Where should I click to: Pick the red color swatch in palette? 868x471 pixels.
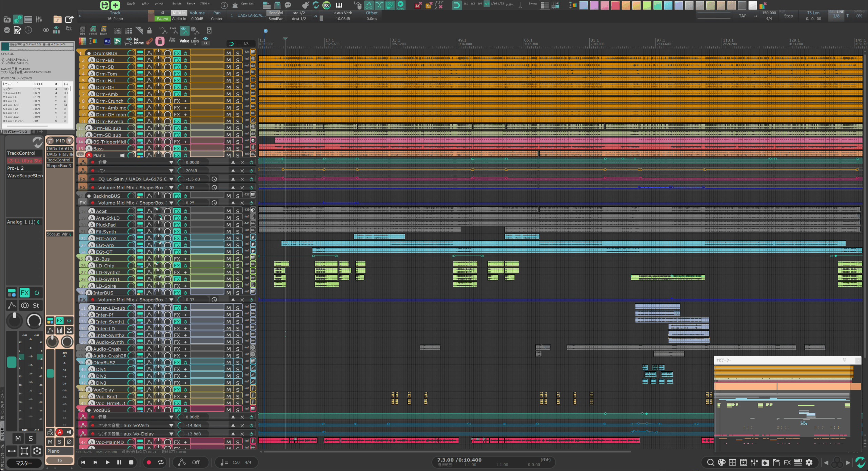pos(615,5)
